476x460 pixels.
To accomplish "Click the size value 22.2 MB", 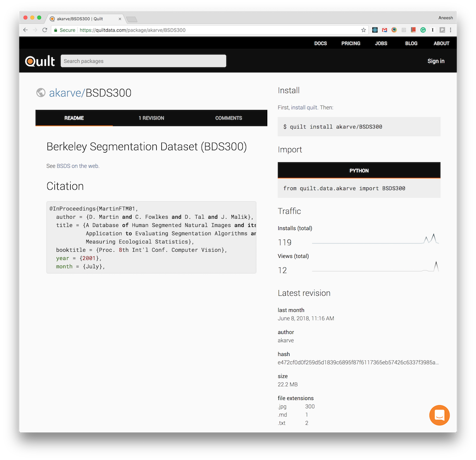I will pyautogui.click(x=287, y=384).
